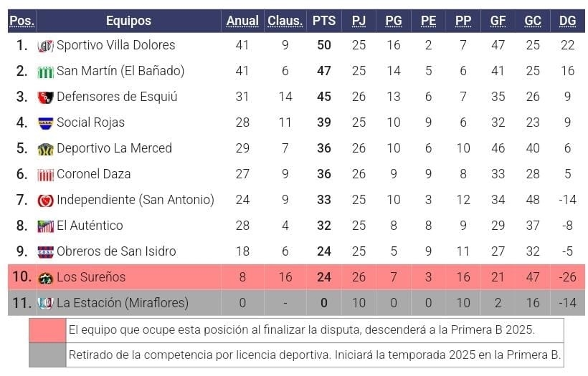Click the San Martín (El Bañado) crest

tap(46, 72)
